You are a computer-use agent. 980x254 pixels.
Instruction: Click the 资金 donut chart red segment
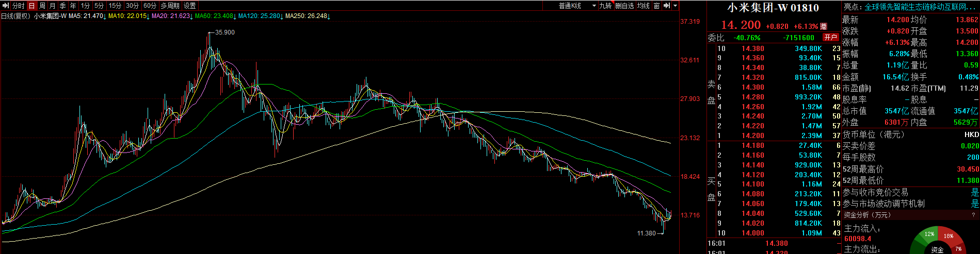(x=950, y=237)
